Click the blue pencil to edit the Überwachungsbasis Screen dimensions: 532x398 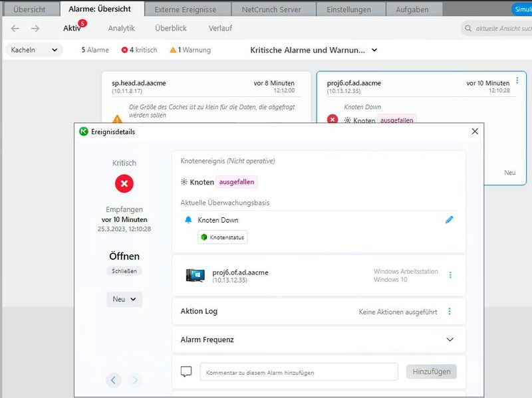[x=450, y=220]
